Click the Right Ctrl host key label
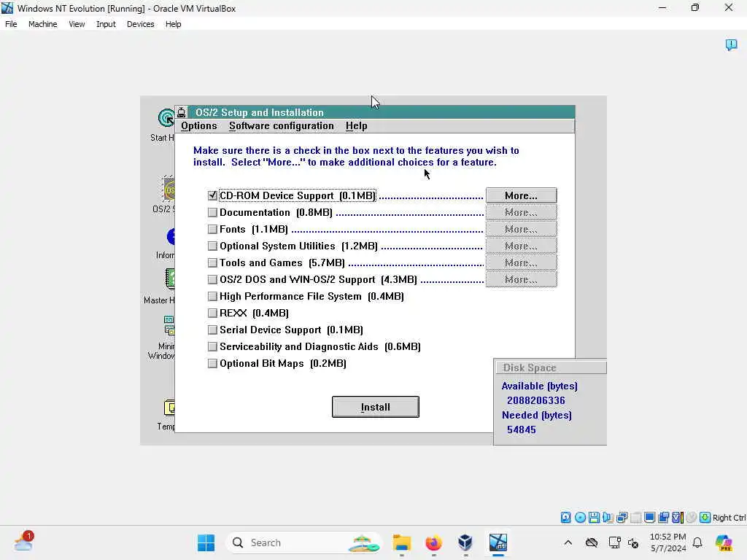 pyautogui.click(x=729, y=518)
